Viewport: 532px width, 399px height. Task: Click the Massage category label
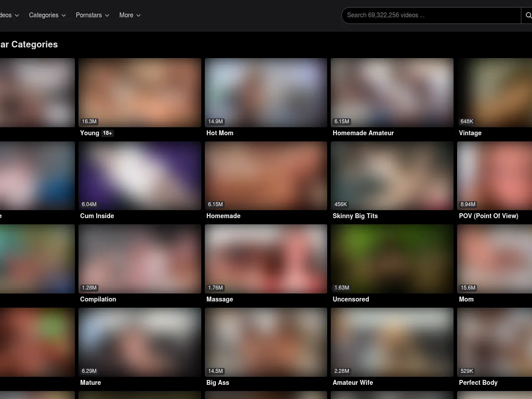point(219,299)
